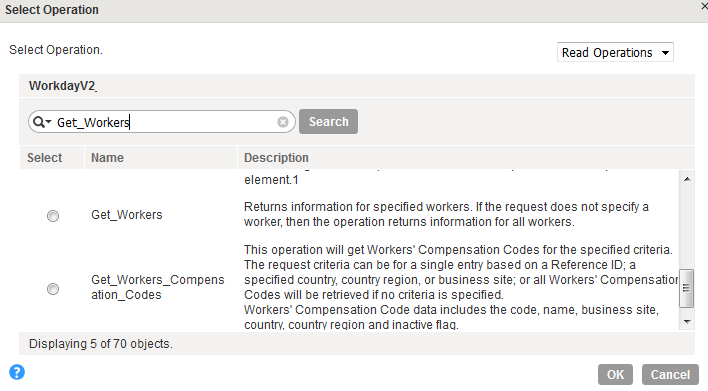Click the Search button

point(328,121)
